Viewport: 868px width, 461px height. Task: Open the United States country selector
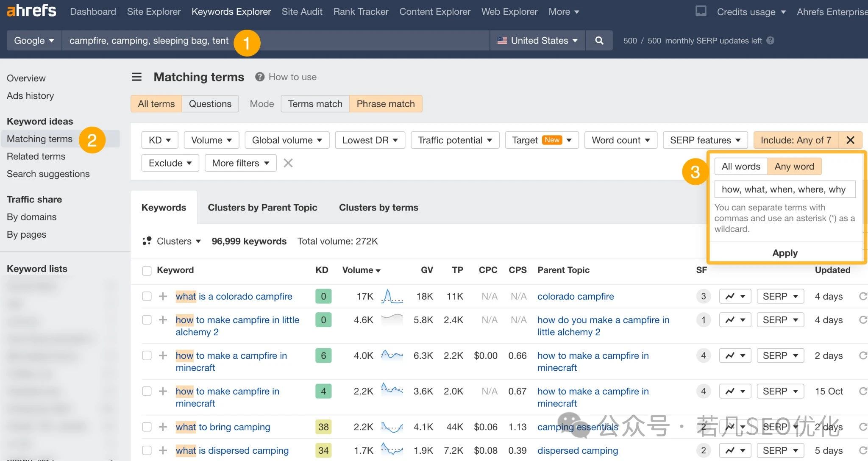click(538, 40)
